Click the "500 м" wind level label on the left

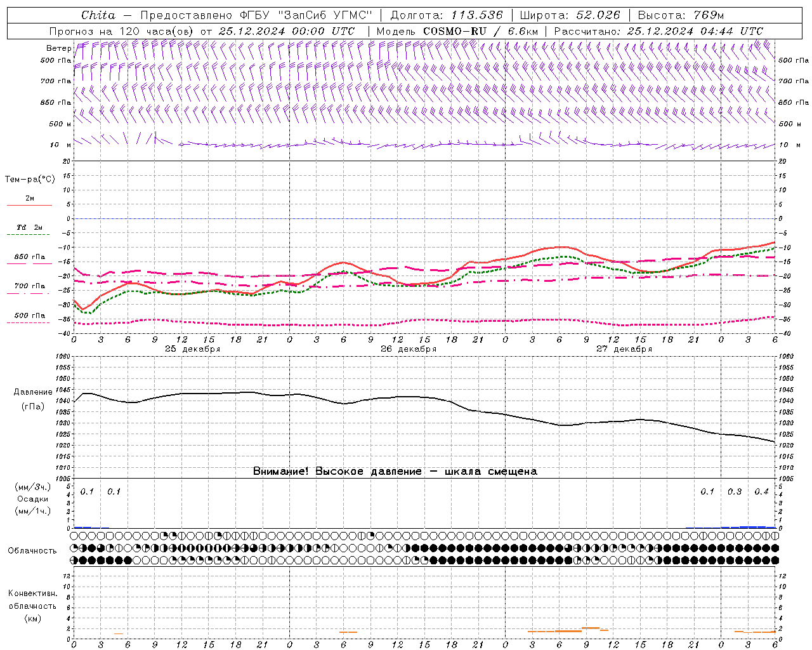(60, 124)
